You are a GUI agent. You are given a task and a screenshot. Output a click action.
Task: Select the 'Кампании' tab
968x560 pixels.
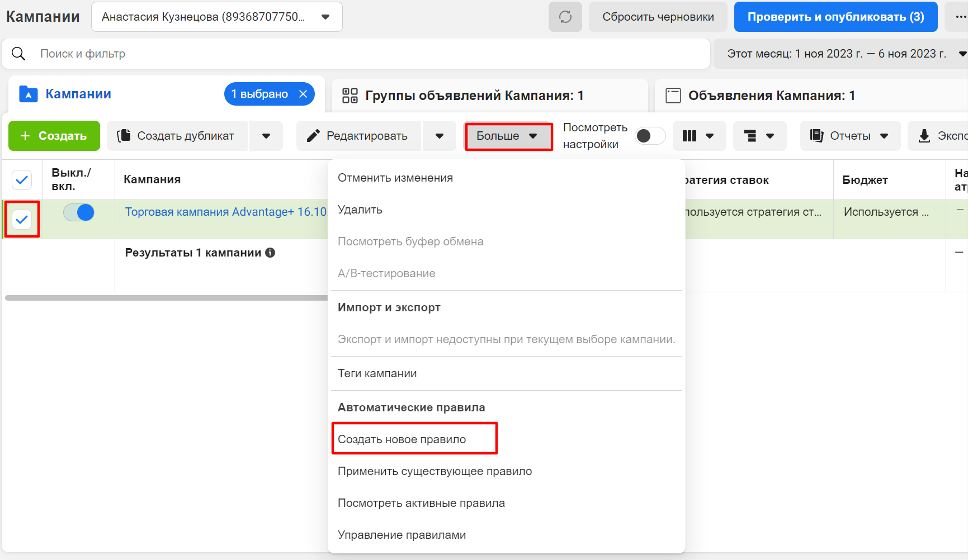pos(167,94)
